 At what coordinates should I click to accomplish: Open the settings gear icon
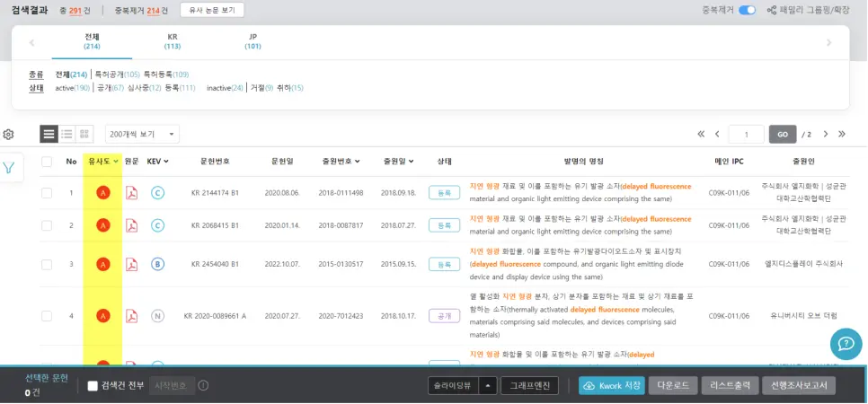8,135
